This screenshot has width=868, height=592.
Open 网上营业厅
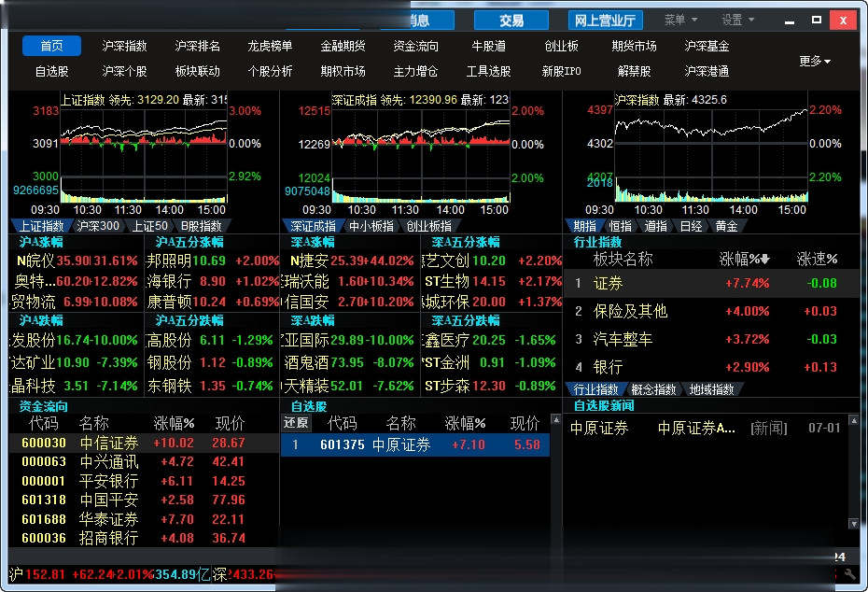[x=605, y=21]
